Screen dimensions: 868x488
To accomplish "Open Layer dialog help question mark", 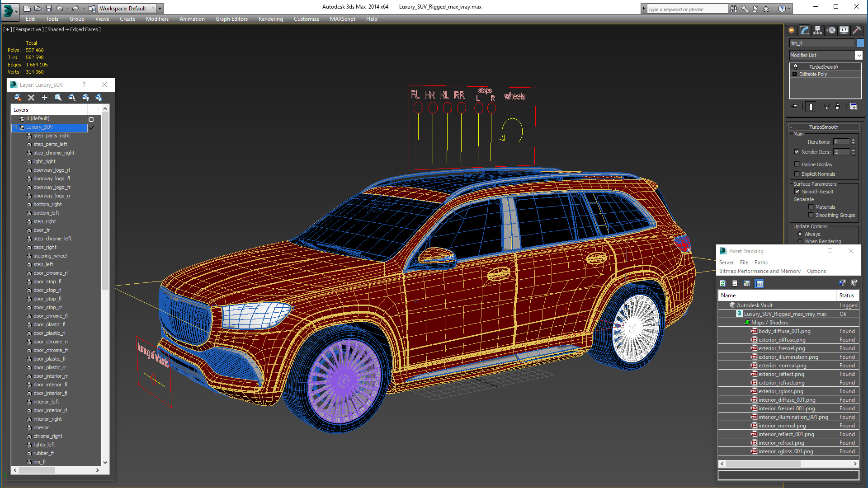I will point(84,85).
